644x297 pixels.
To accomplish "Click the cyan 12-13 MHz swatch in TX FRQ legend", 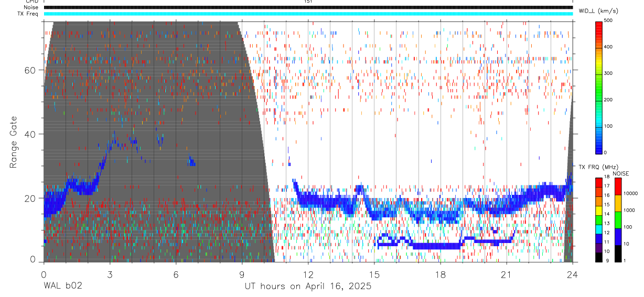I will (599, 229).
